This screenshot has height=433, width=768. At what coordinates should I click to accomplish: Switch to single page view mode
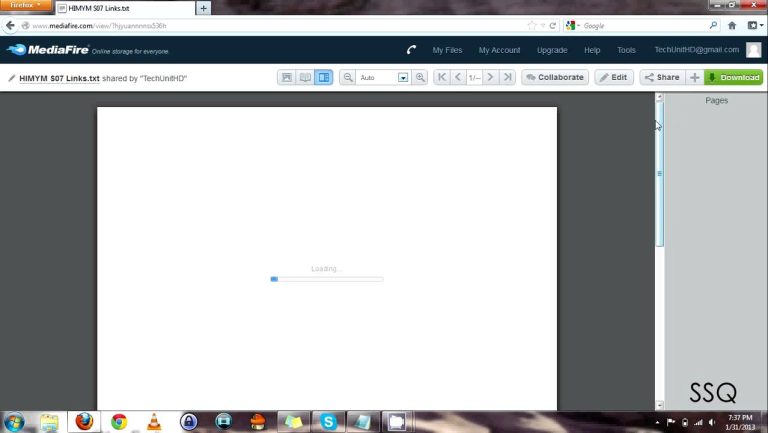tap(287, 77)
